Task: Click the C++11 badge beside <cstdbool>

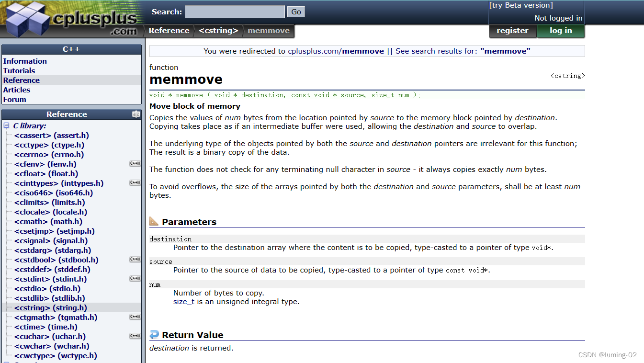Action: tap(135, 259)
